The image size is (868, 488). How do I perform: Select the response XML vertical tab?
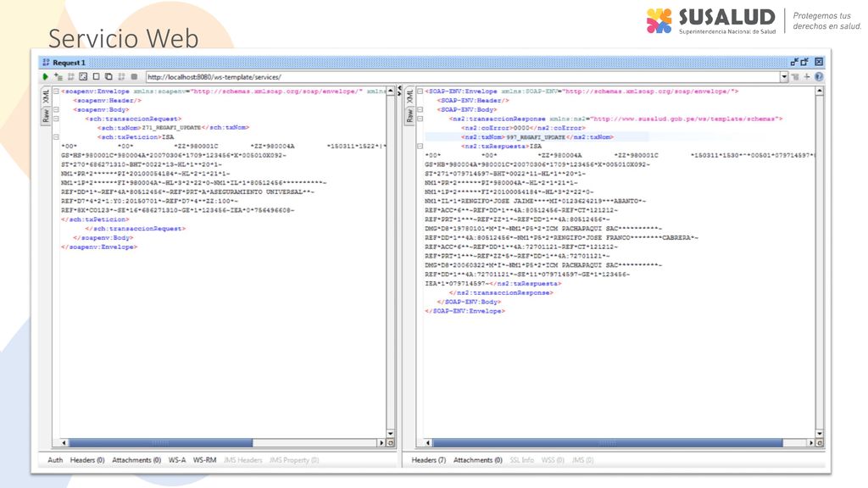pos(409,97)
